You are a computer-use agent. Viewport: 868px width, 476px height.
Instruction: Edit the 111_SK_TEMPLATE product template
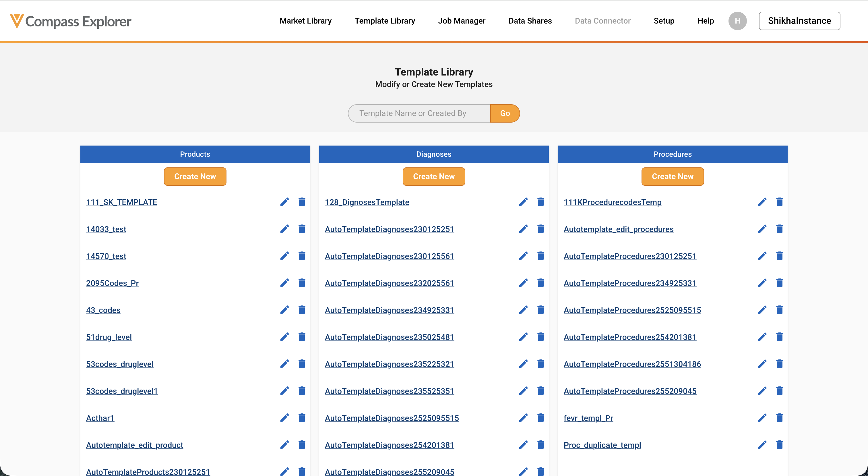[x=284, y=202]
